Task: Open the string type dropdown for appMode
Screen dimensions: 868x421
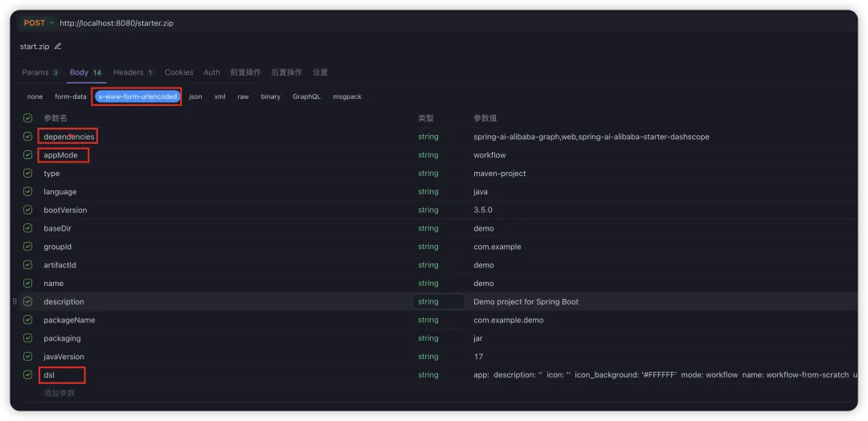Action: click(428, 155)
